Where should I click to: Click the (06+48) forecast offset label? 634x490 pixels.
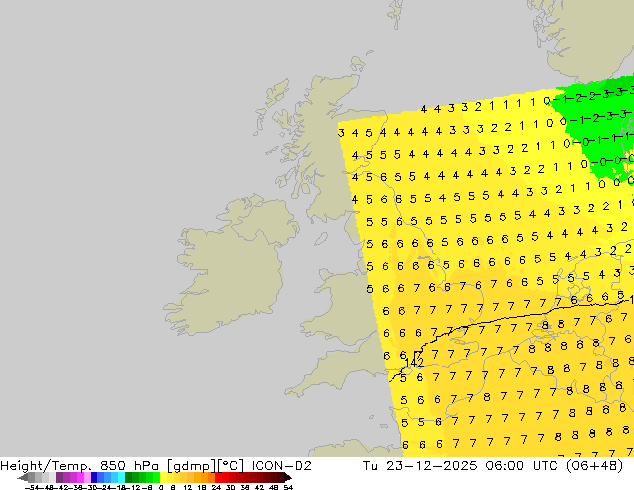[594, 466]
